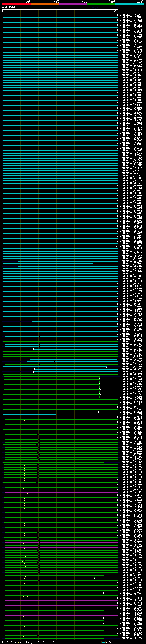
Task: Select the UniRef100_C1BKF5 label
Action: 131,572
